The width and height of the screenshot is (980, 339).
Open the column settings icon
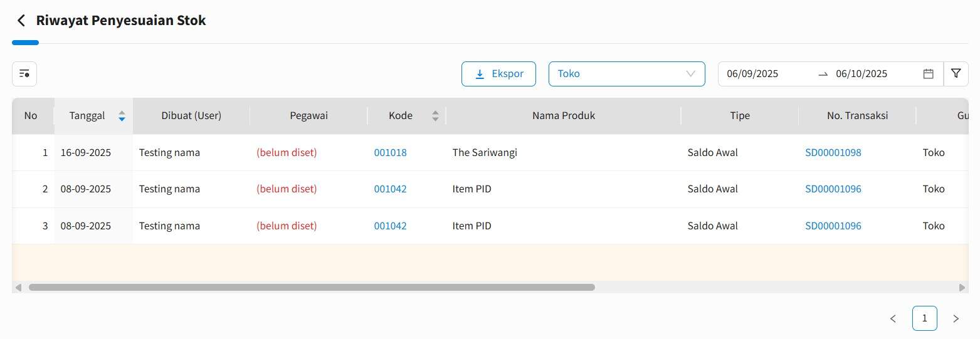click(x=24, y=74)
